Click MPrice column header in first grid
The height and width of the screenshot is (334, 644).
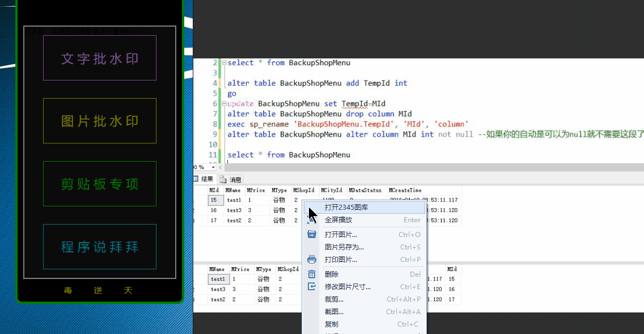(x=256, y=190)
